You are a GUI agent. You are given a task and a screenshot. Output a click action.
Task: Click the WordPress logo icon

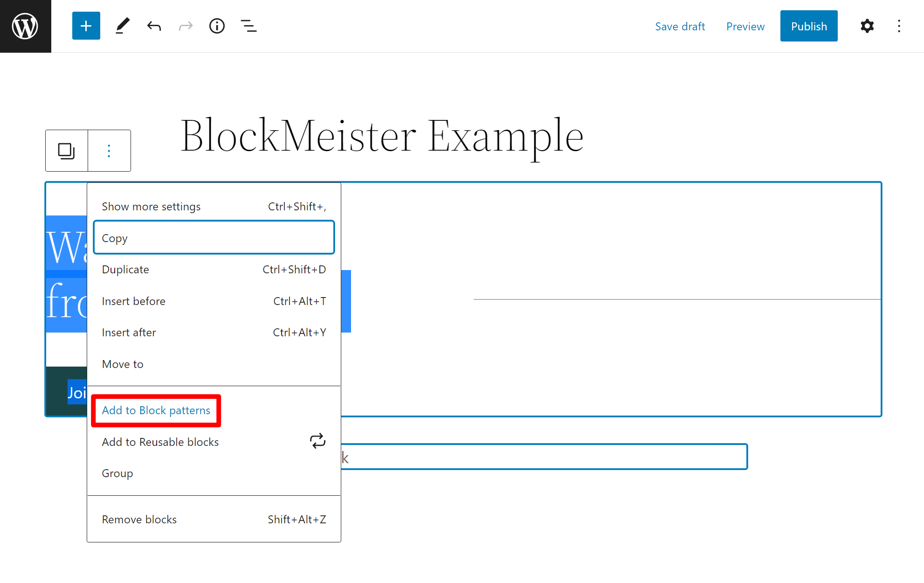point(25,26)
